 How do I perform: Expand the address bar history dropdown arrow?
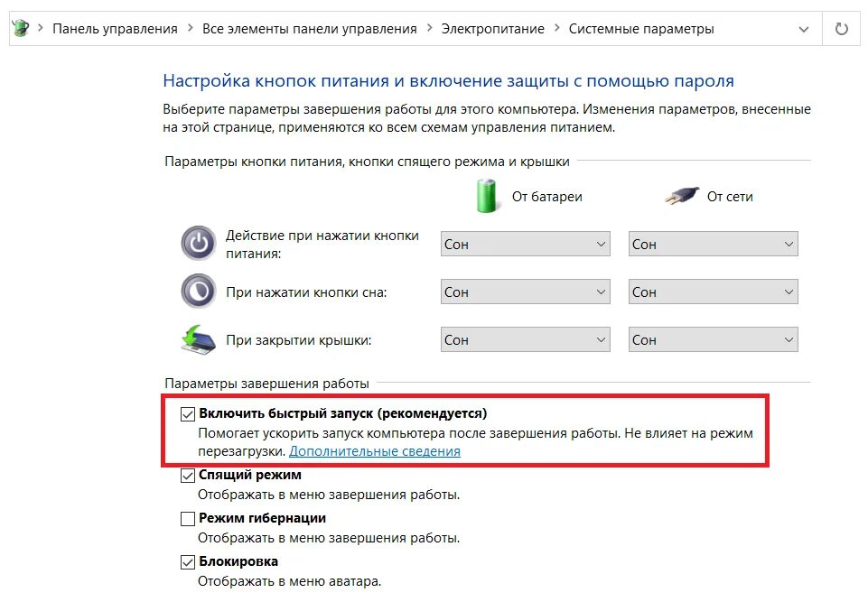804,29
